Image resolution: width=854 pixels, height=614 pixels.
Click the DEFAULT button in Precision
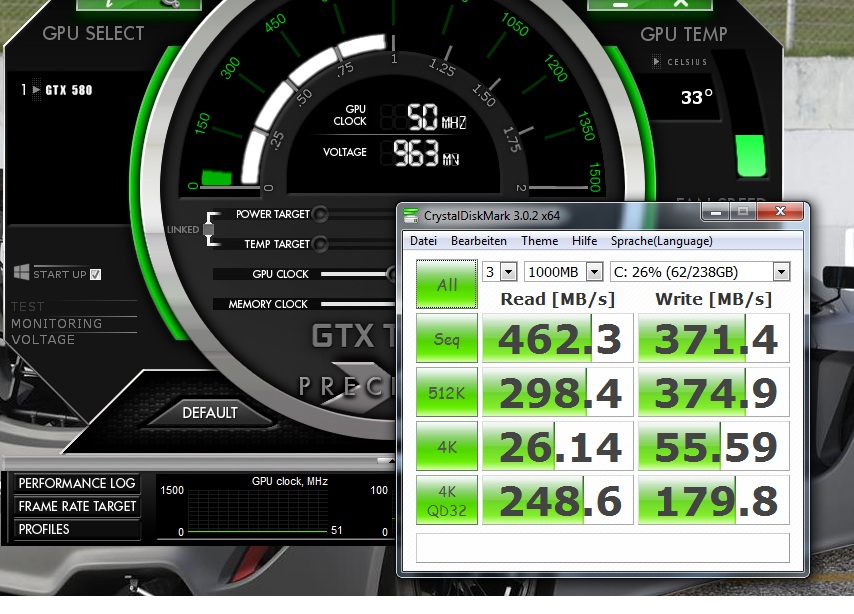point(210,413)
